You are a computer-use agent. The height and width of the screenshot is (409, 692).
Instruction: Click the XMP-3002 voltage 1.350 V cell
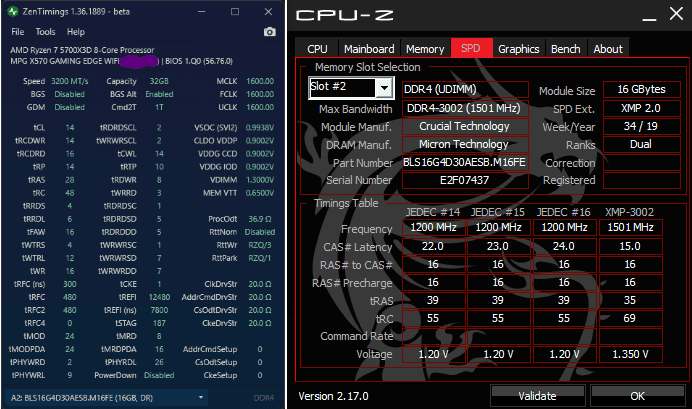(631, 354)
